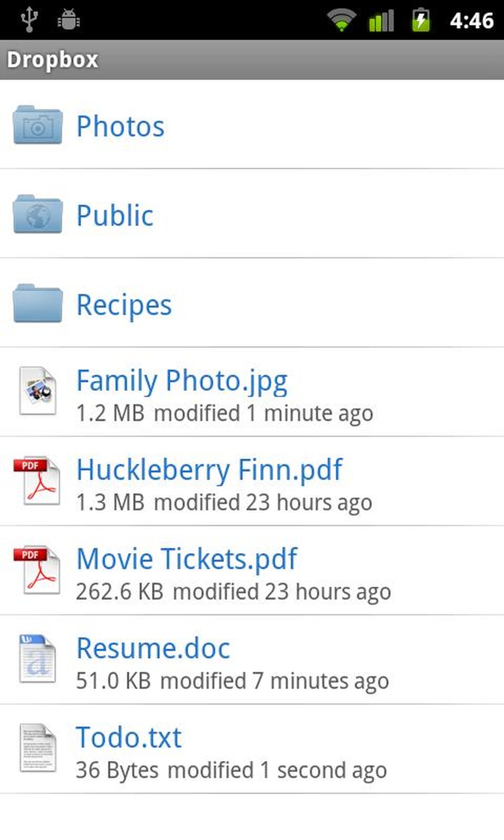Tap the Resume.doc Word document icon
This screenshot has height=840, width=504.
tap(37, 659)
